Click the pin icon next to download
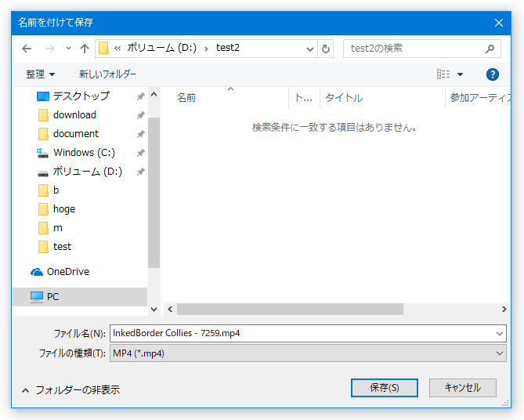 [140, 115]
